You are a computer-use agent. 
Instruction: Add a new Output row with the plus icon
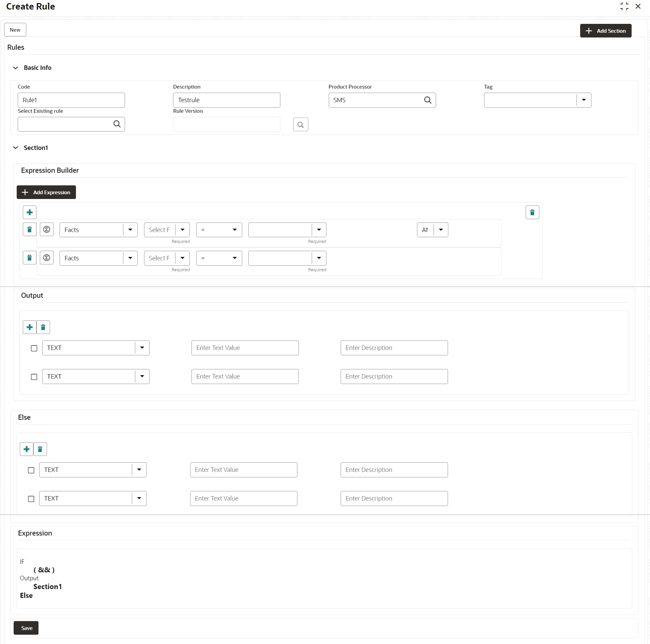pyautogui.click(x=29, y=327)
